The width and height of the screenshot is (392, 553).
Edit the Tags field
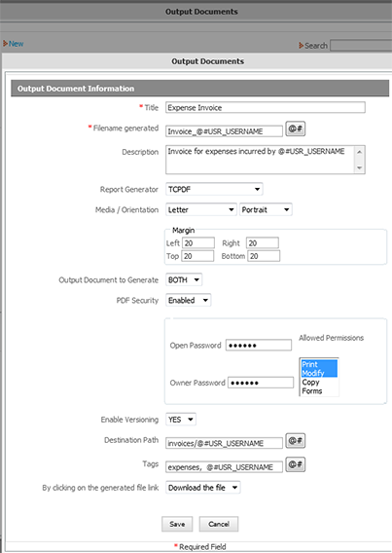coord(224,467)
